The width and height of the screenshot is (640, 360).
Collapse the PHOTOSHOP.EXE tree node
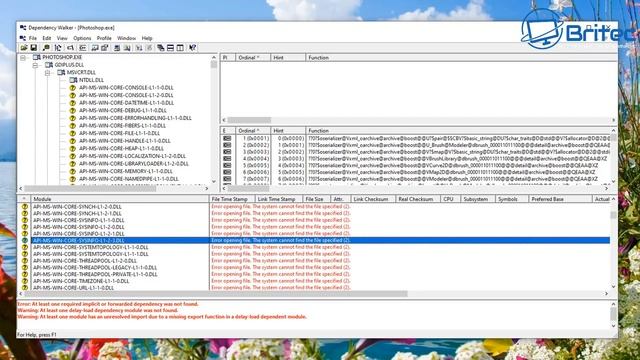point(23,58)
